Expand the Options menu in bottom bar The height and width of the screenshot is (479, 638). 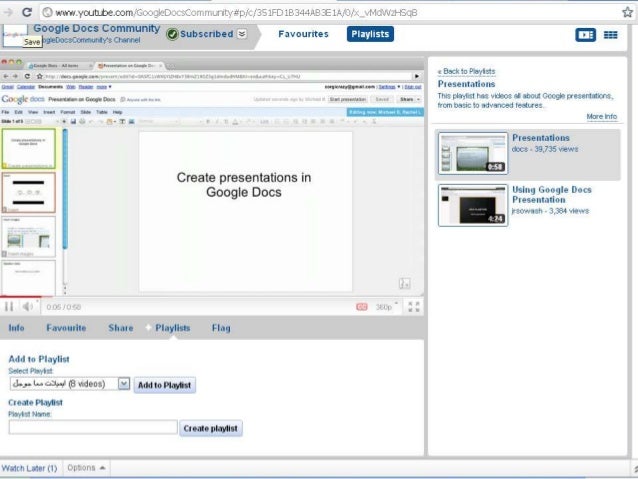(x=86, y=468)
